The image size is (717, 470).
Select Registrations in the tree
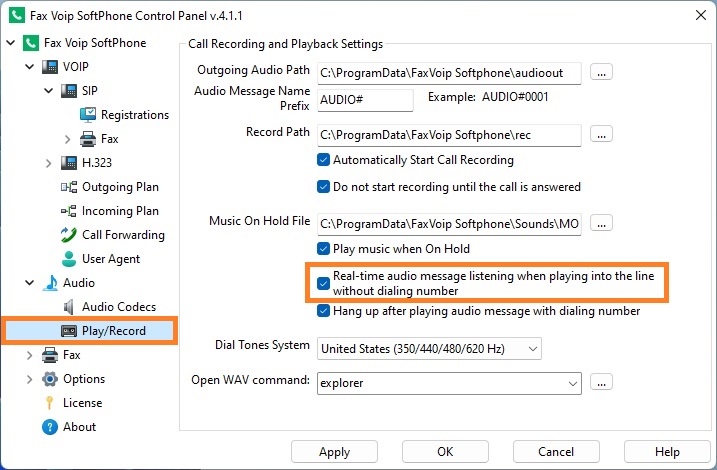135,115
